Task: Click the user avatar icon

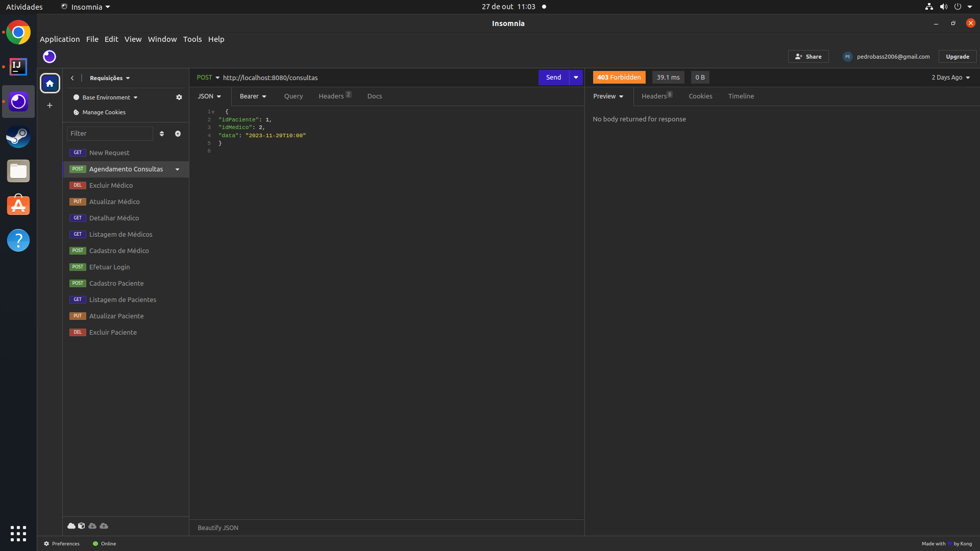Action: [848, 57]
